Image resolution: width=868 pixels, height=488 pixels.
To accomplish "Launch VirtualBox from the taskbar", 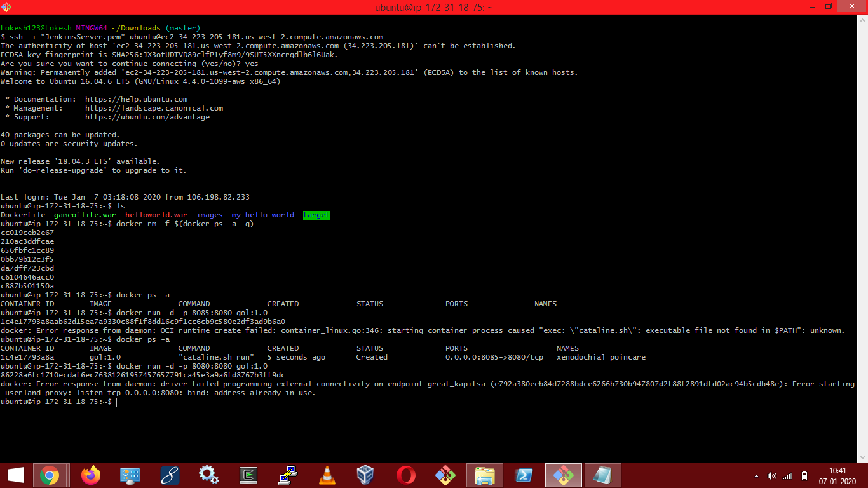I will click(x=366, y=475).
